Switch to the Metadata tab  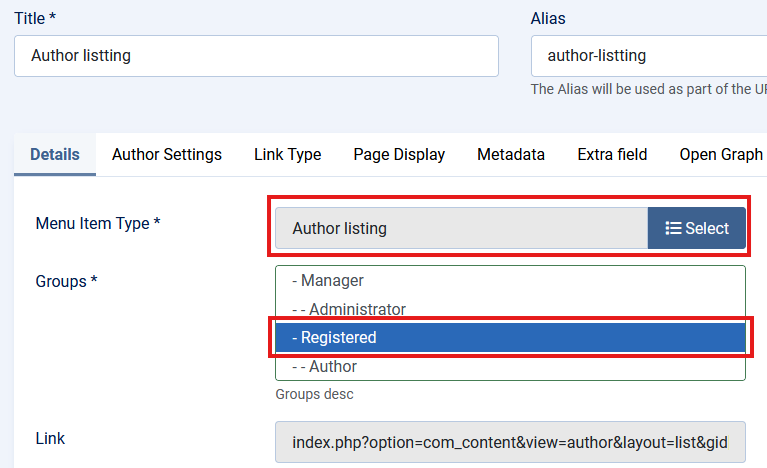click(x=511, y=155)
